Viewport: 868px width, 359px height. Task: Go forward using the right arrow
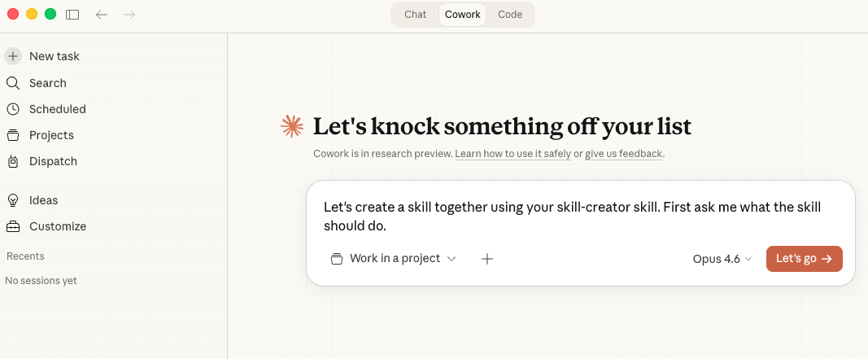pyautogui.click(x=129, y=15)
